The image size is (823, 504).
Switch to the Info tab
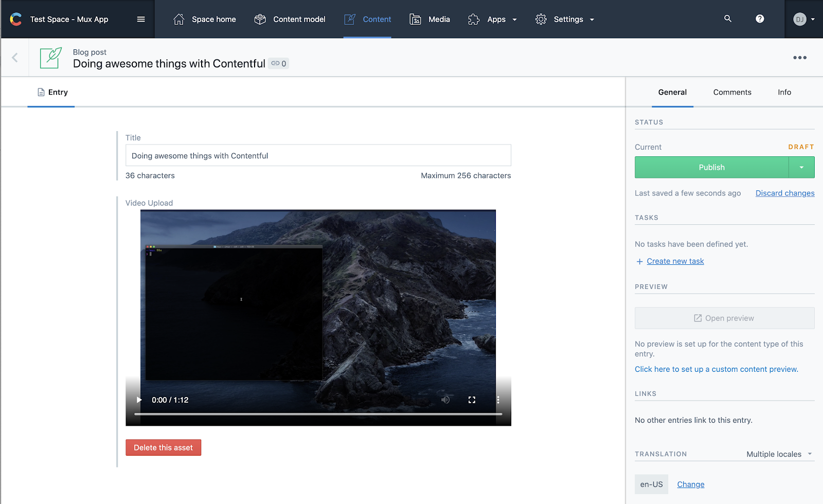click(x=784, y=92)
